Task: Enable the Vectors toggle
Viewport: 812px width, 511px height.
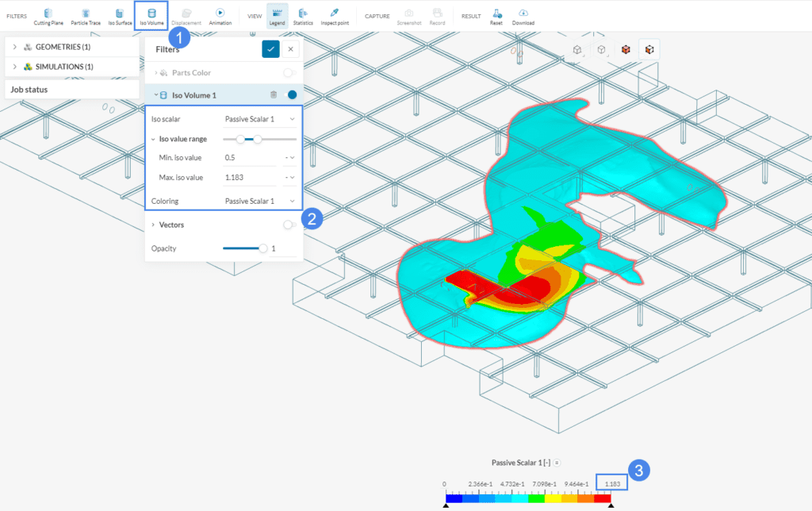Action: click(289, 225)
